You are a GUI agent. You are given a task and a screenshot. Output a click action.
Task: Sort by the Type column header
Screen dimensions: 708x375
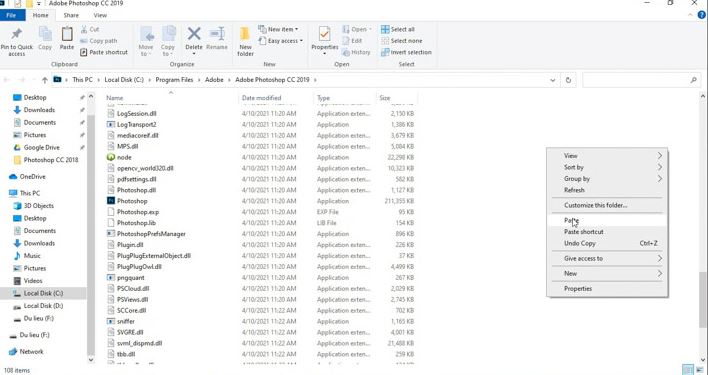pos(323,98)
